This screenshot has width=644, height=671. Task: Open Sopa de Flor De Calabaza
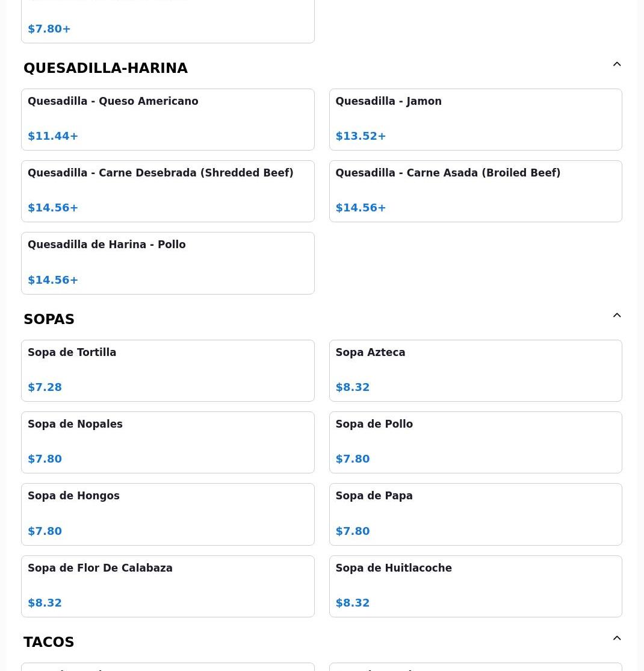coord(168,586)
